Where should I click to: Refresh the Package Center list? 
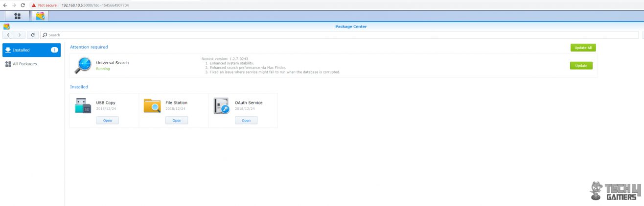click(x=33, y=35)
